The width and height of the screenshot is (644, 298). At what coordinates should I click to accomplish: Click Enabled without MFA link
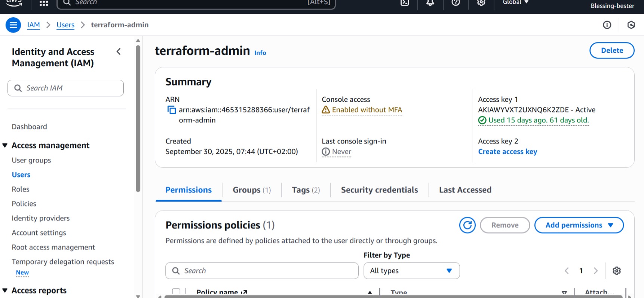click(367, 110)
